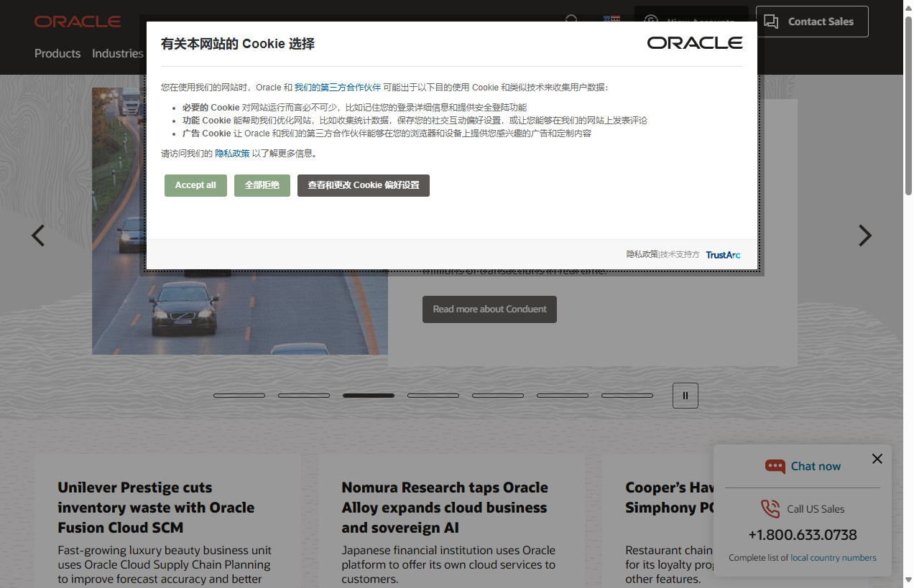Pause the rotating carousel

tap(685, 395)
